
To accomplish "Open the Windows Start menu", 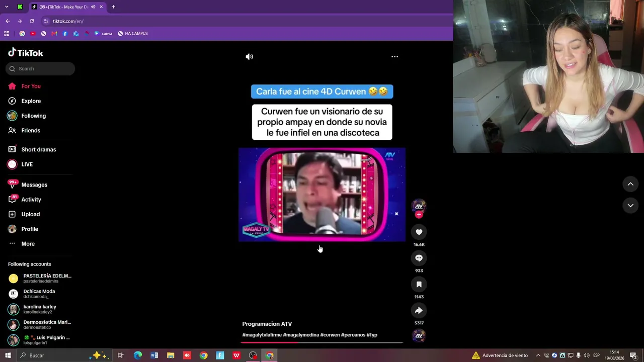I will point(8,355).
